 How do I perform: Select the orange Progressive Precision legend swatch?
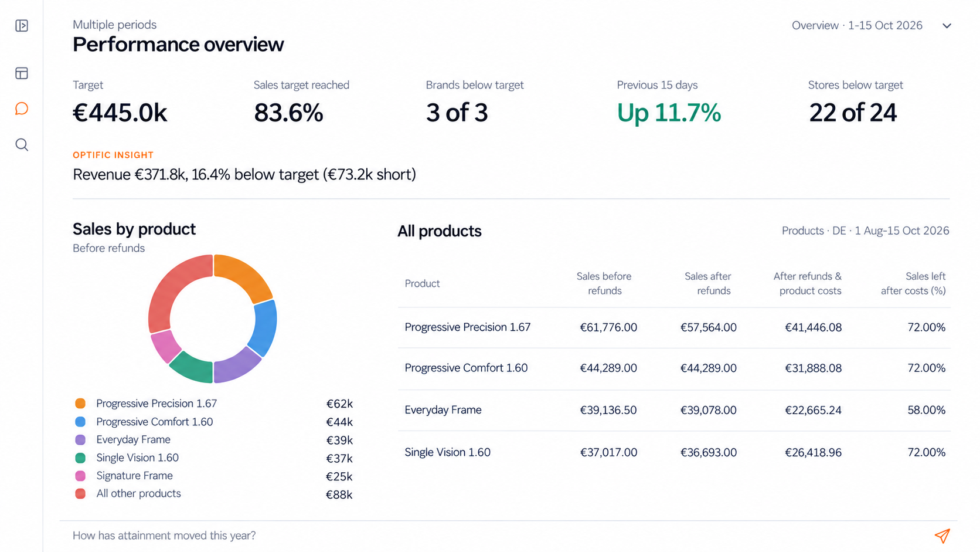click(80, 404)
